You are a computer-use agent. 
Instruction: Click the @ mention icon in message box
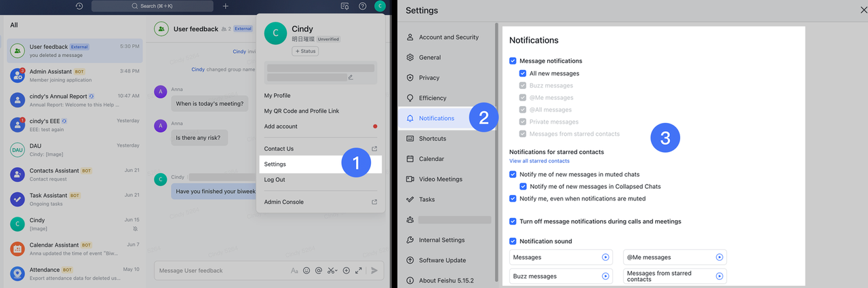318,270
